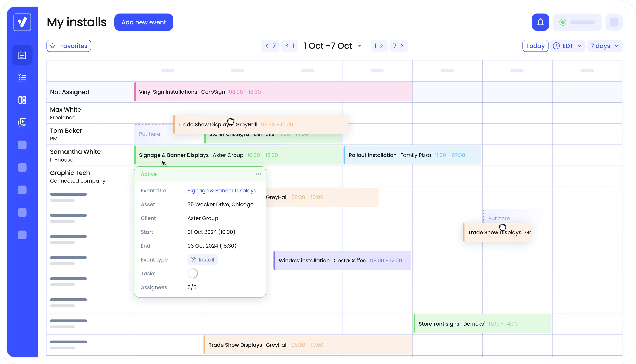The height and width of the screenshot is (364, 636).
Task: Open the 7 days range dropdown
Action: (x=604, y=46)
